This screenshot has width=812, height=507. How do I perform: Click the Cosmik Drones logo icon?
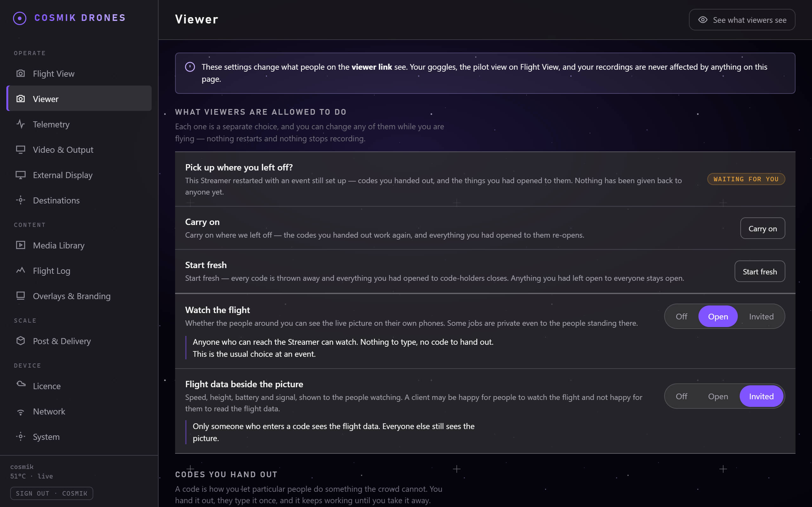[20, 18]
